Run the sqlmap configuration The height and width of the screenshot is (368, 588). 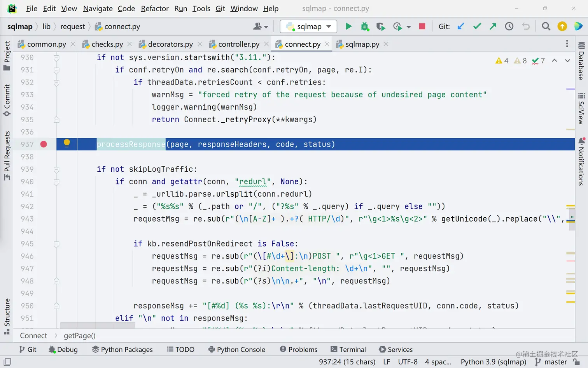coord(348,26)
